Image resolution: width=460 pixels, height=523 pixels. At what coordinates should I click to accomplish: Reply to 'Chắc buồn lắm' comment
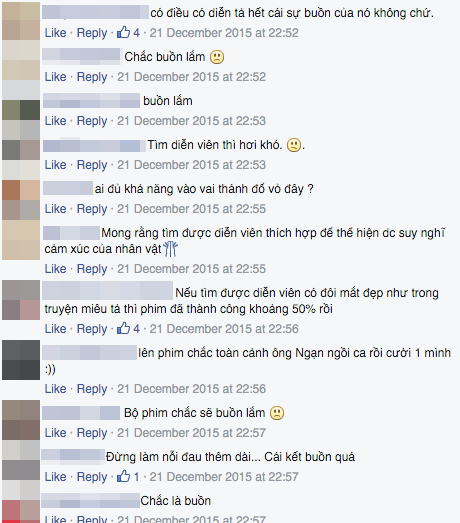click(92, 77)
